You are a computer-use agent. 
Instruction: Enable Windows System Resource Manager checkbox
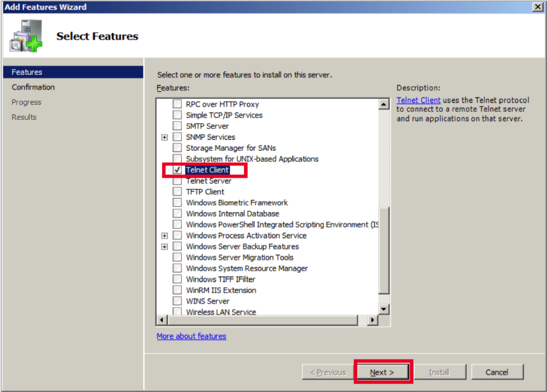177,268
